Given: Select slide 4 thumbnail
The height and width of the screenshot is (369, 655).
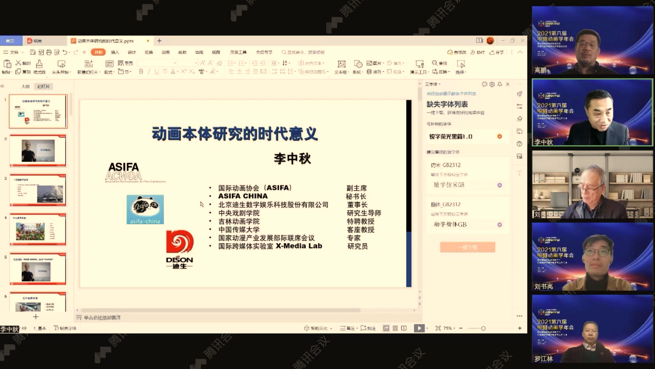Looking at the screenshot, I should [x=38, y=229].
